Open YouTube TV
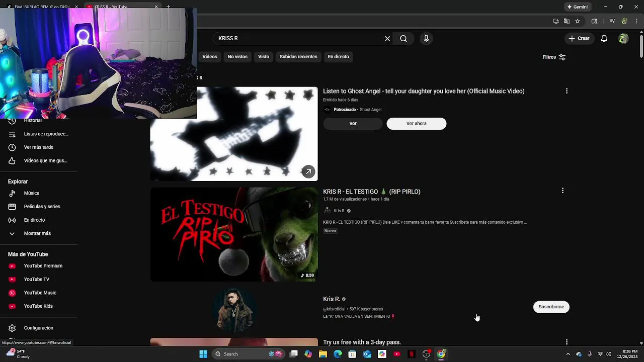 pos(38,280)
